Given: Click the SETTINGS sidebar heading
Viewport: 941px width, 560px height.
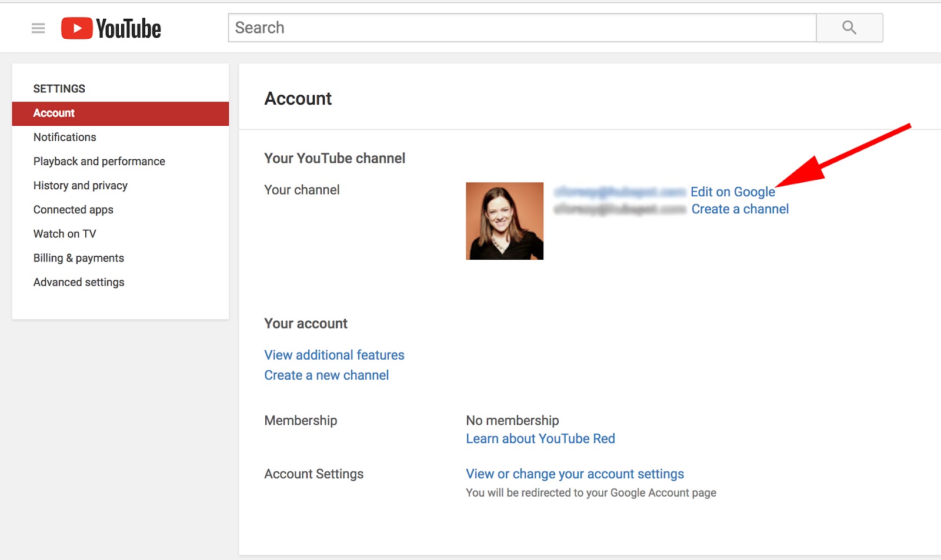Looking at the screenshot, I should coord(59,89).
